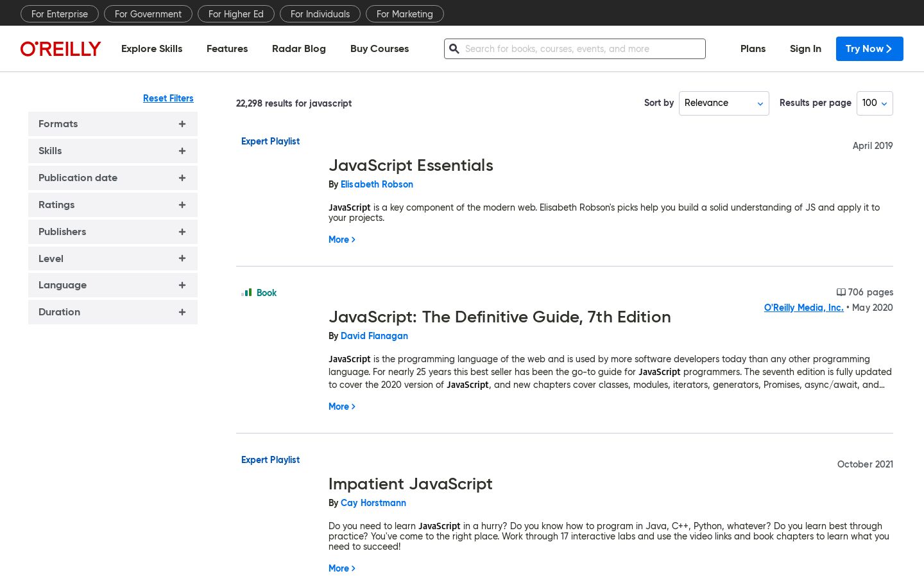Click the April 2019 date
This screenshot has height=578, width=924.
[x=873, y=146]
